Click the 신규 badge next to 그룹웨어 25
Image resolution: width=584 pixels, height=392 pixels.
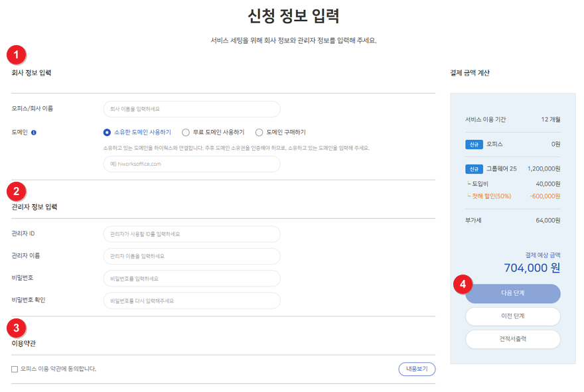[474, 168]
